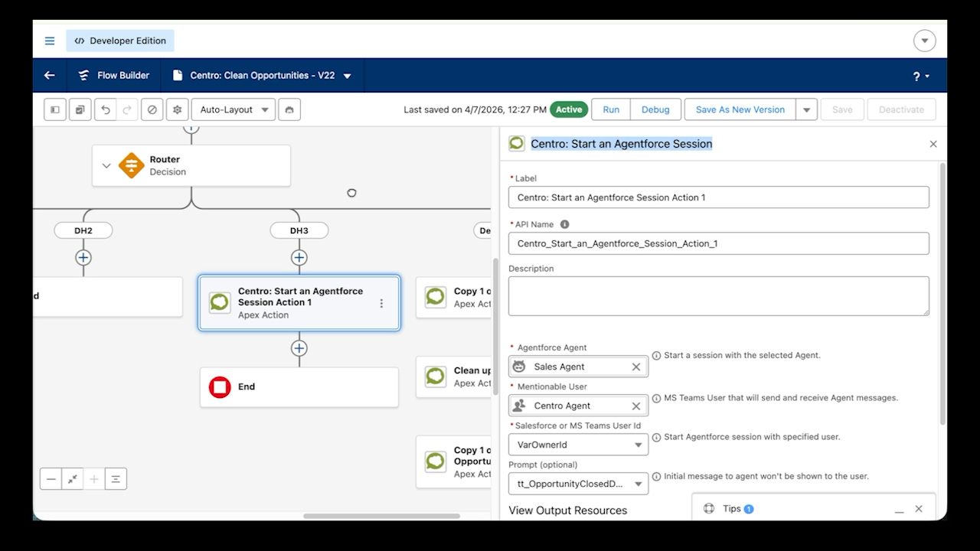
Task: Click the Clean up action node icon
Action: pos(436,377)
